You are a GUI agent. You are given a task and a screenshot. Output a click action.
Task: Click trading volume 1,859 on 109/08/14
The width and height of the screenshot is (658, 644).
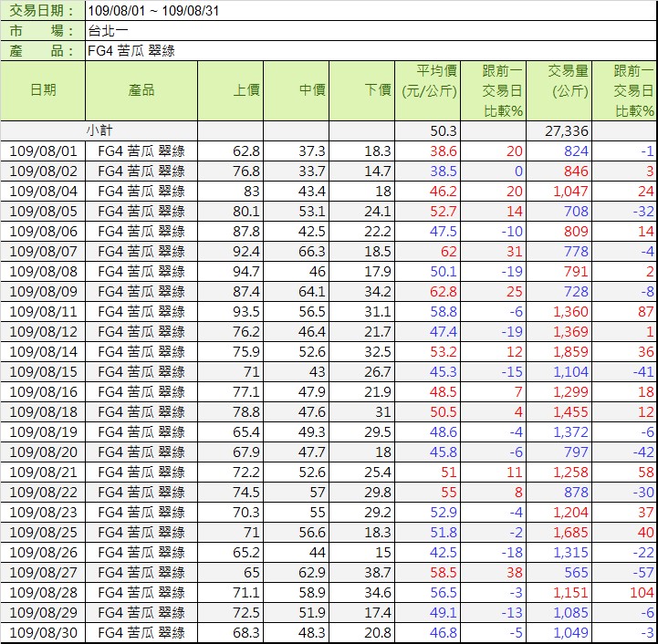(571, 352)
